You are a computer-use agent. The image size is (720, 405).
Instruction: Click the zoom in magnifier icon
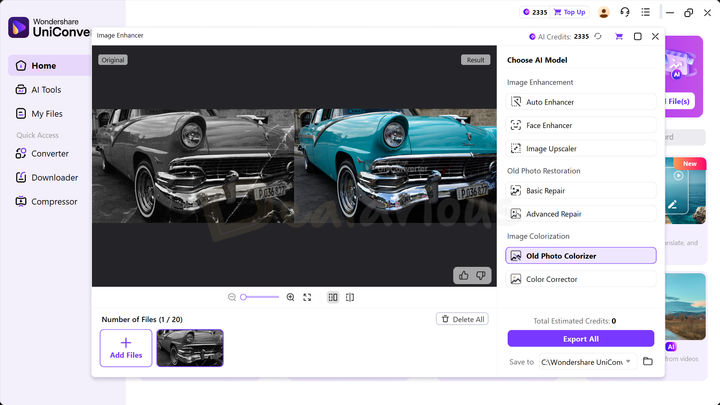click(x=290, y=297)
